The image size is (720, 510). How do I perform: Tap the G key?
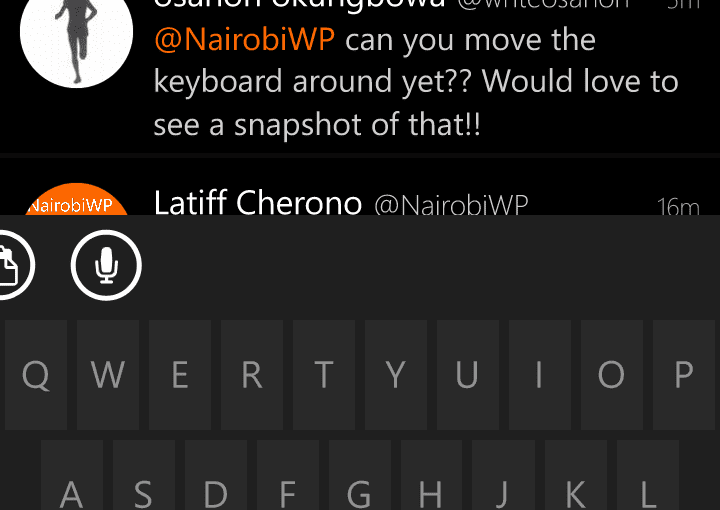(x=360, y=475)
